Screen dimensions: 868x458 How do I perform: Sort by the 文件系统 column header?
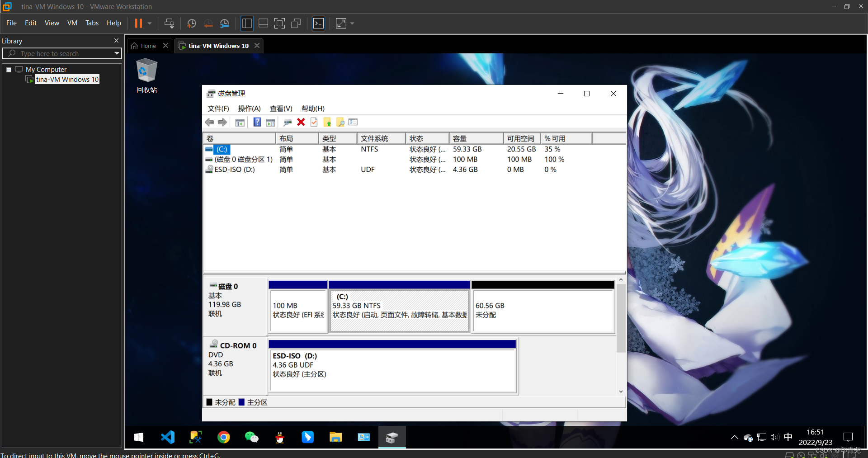click(x=381, y=138)
